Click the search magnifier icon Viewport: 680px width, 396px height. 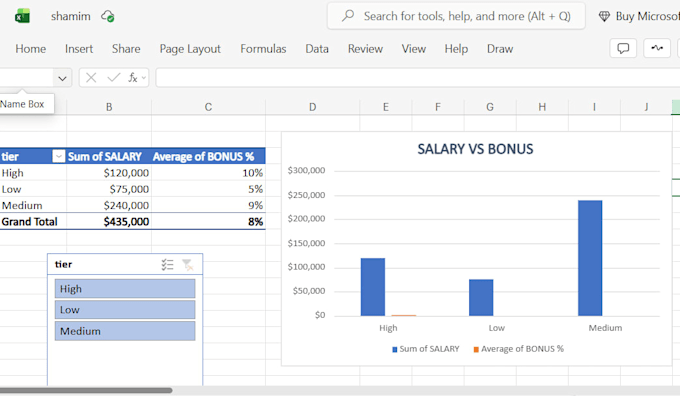click(348, 16)
